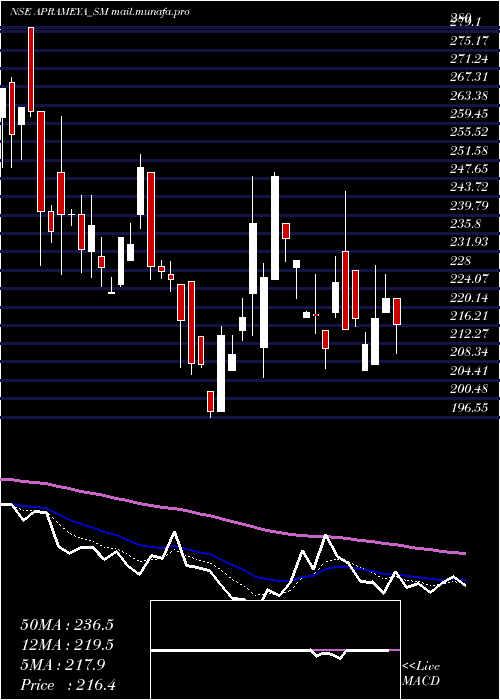The width and height of the screenshot is (500, 700).
Task: Select the 235.8 price axis label
Action: (x=467, y=224)
